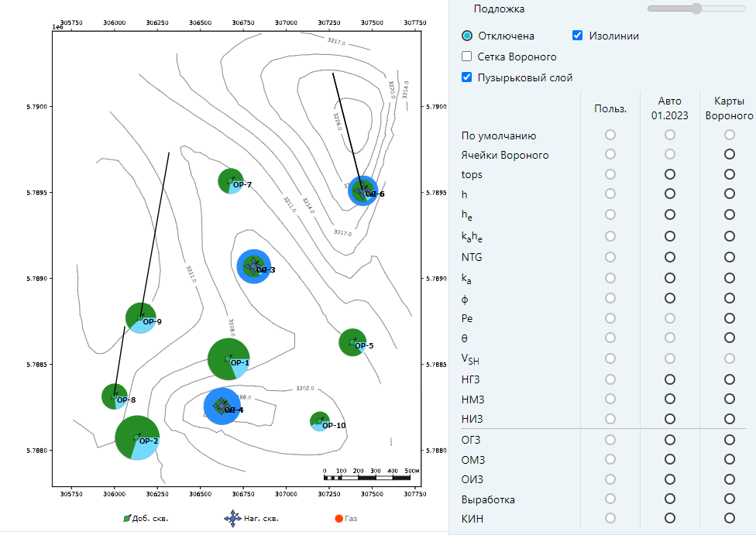Select the Отключена radio option
The width and height of the screenshot is (756, 535).
point(467,36)
